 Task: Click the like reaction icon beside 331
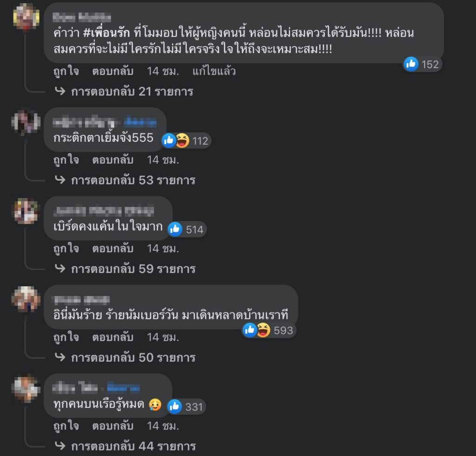point(175,407)
